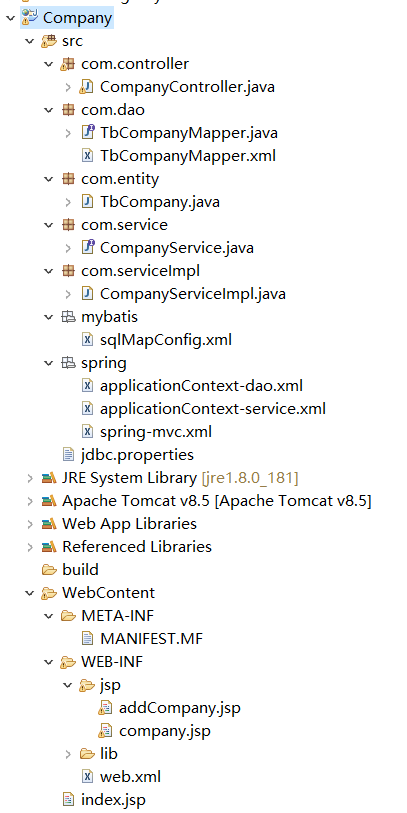Collapse the com.dao package
The image size is (407, 813).
coord(49,110)
